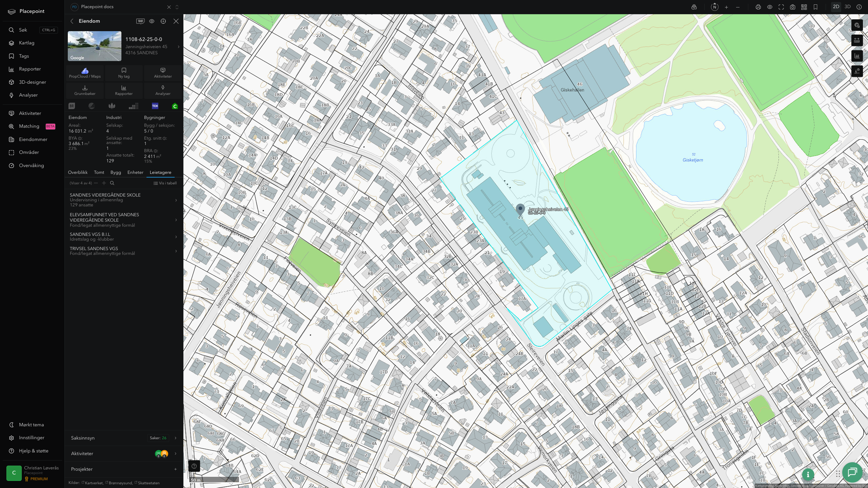
Task: Open the distance measurement ruler tool
Action: click(857, 40)
